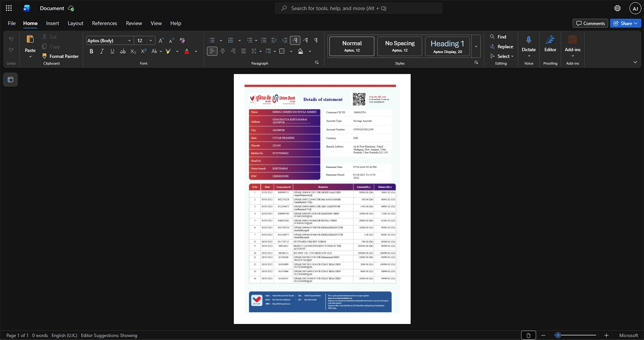
Task: Open the font size dropdown
Action: click(151, 41)
